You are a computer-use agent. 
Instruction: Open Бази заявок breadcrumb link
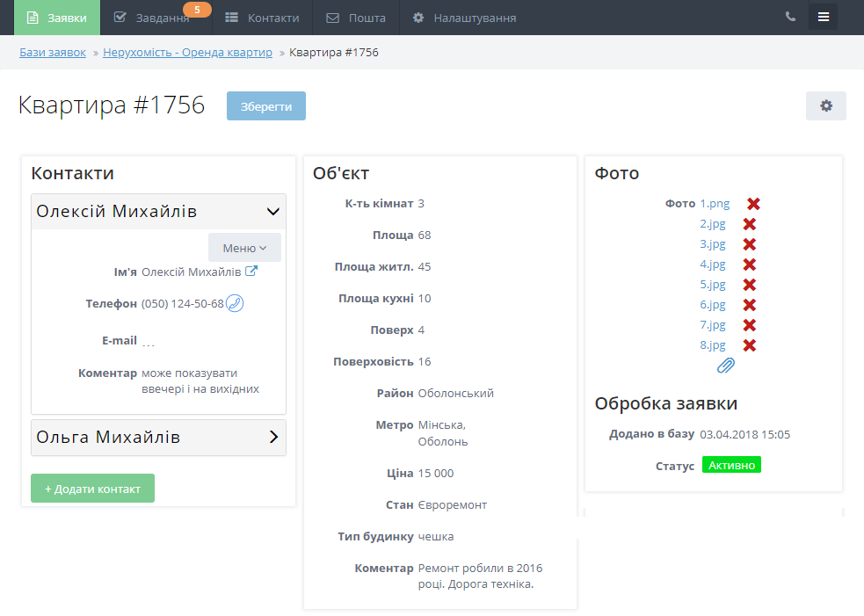tap(53, 53)
